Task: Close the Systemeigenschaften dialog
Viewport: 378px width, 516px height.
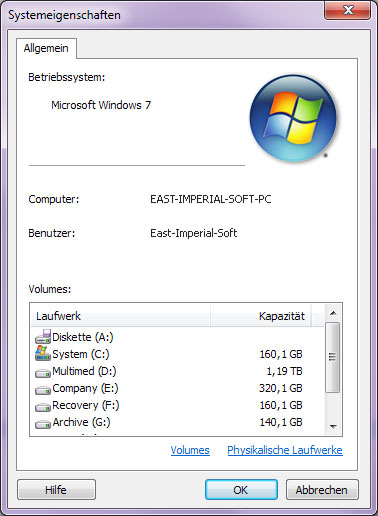Action: [x=347, y=10]
